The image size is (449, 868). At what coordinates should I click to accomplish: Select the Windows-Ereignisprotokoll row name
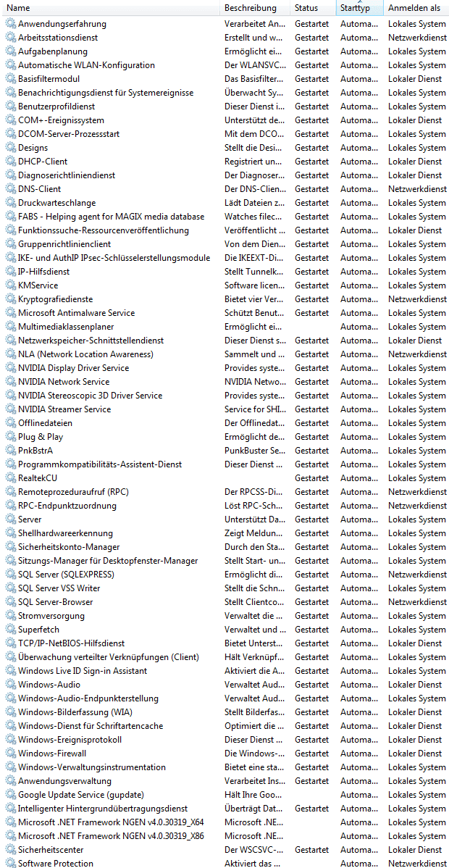point(70,740)
